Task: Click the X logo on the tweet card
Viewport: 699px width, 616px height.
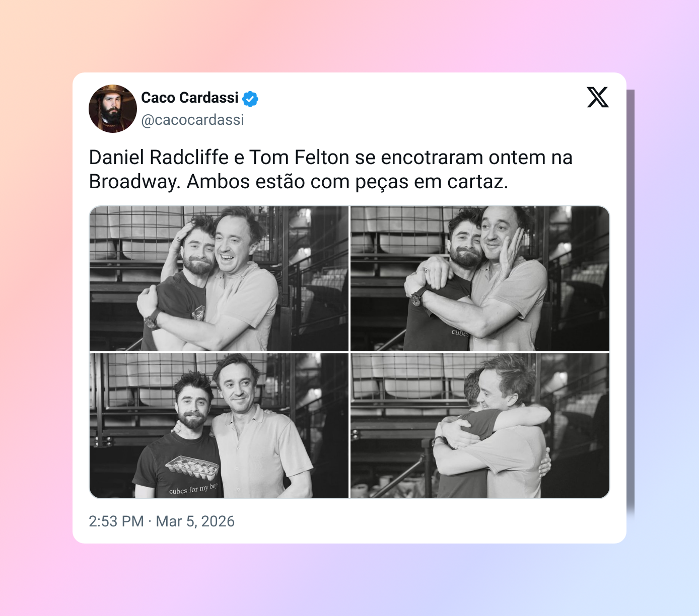Action: [598, 97]
